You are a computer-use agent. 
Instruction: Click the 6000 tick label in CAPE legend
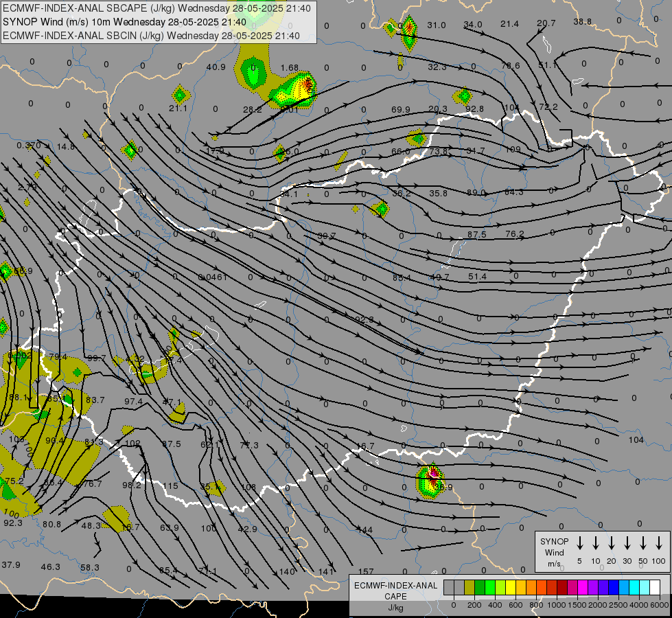point(660,605)
